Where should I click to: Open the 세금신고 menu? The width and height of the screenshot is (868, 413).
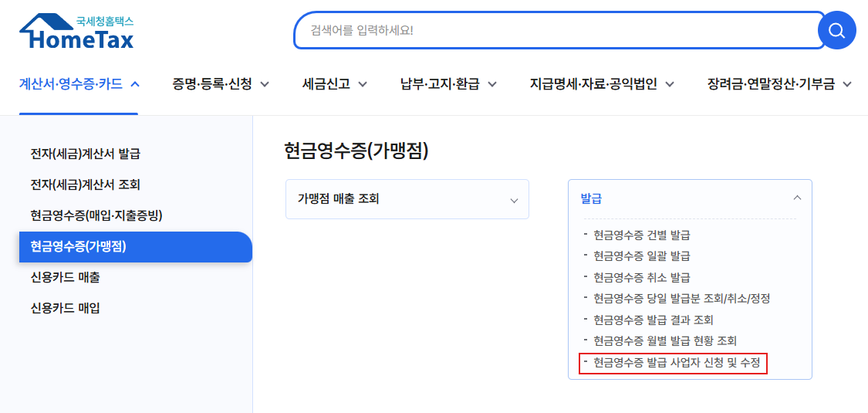coord(335,84)
